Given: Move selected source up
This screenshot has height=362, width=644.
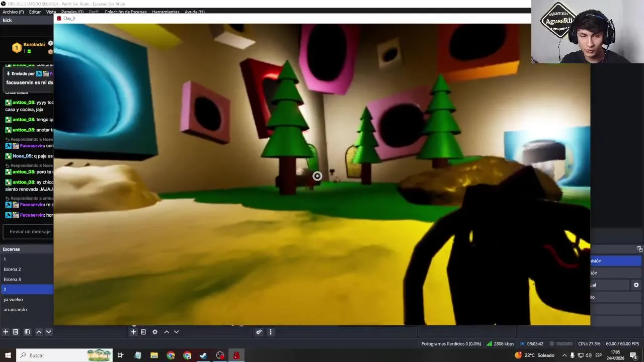Looking at the screenshot, I should pyautogui.click(x=167, y=332).
